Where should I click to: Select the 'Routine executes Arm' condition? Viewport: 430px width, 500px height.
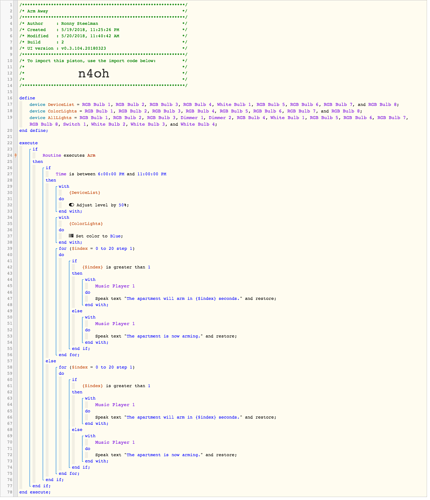tap(69, 155)
